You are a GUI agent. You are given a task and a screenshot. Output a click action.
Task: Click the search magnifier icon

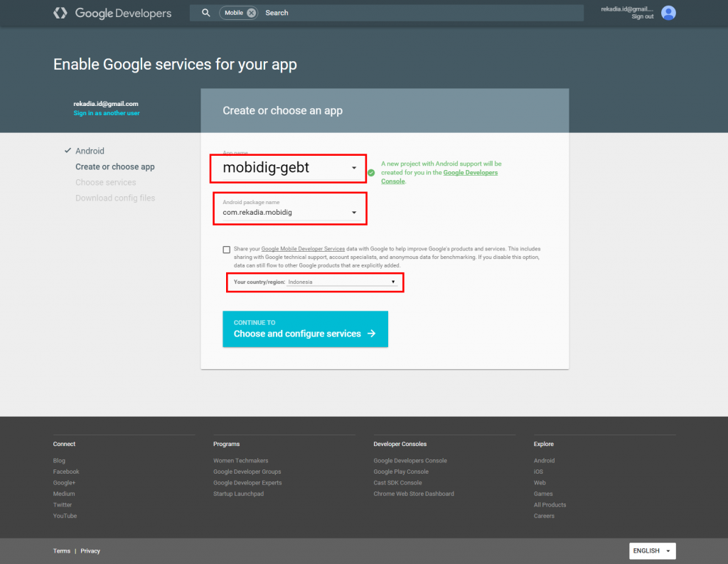[205, 13]
